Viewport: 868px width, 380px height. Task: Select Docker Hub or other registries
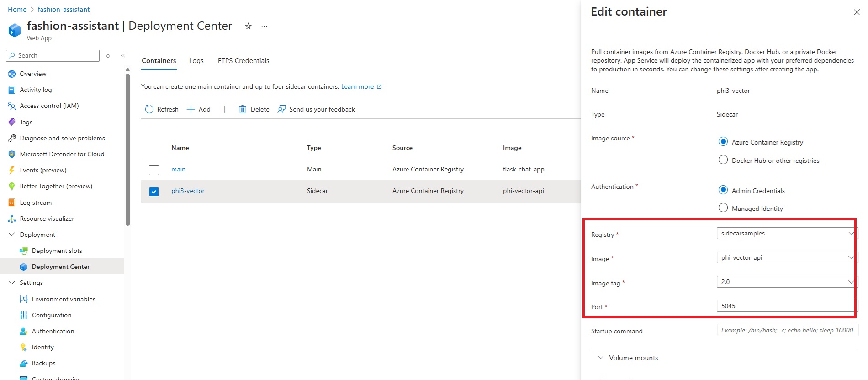[723, 160]
